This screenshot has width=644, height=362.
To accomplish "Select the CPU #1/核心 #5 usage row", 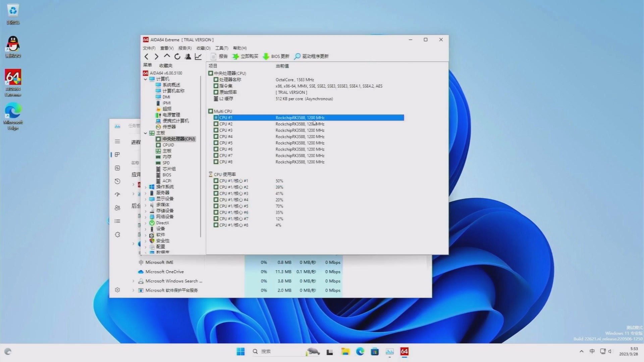I will point(309,206).
